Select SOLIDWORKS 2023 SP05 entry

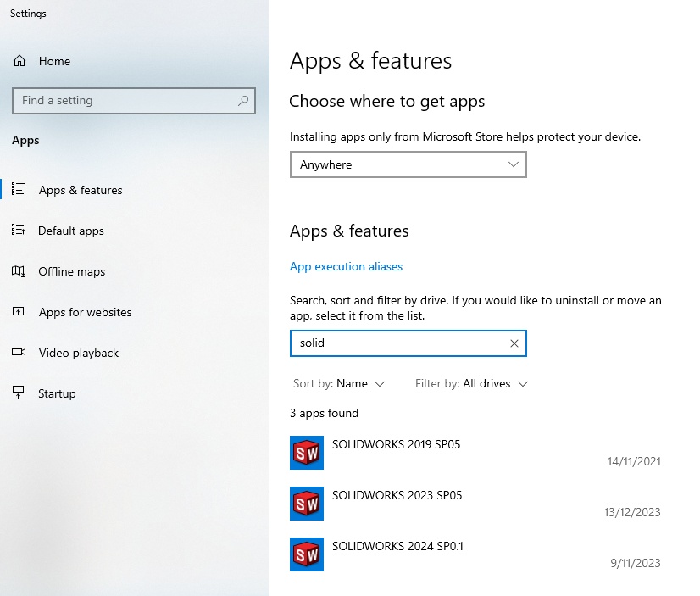475,504
